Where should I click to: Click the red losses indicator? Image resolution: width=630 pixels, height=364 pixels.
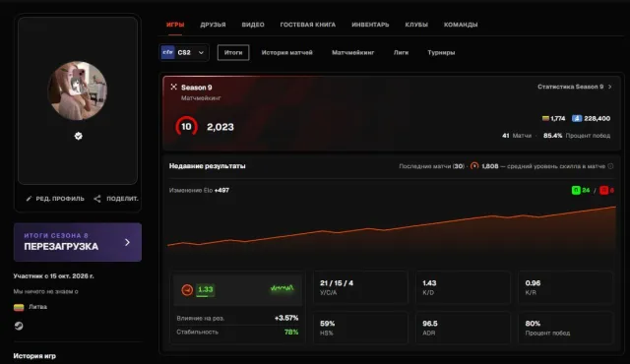tap(606, 190)
